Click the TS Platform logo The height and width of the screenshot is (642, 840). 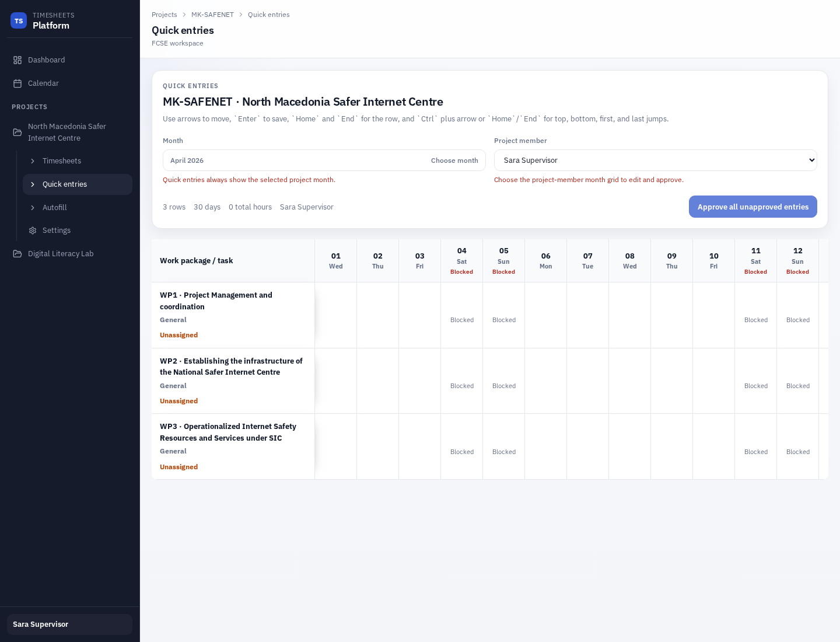click(19, 20)
